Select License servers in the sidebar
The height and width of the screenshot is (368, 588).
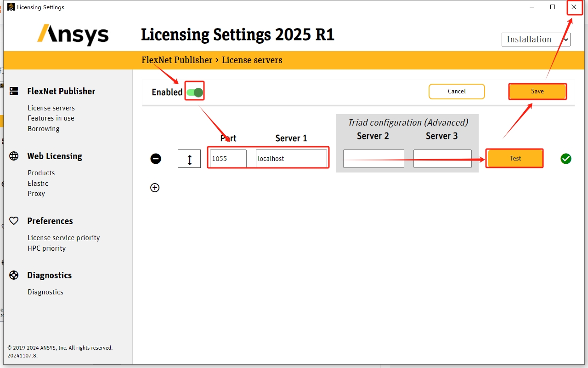coord(51,108)
